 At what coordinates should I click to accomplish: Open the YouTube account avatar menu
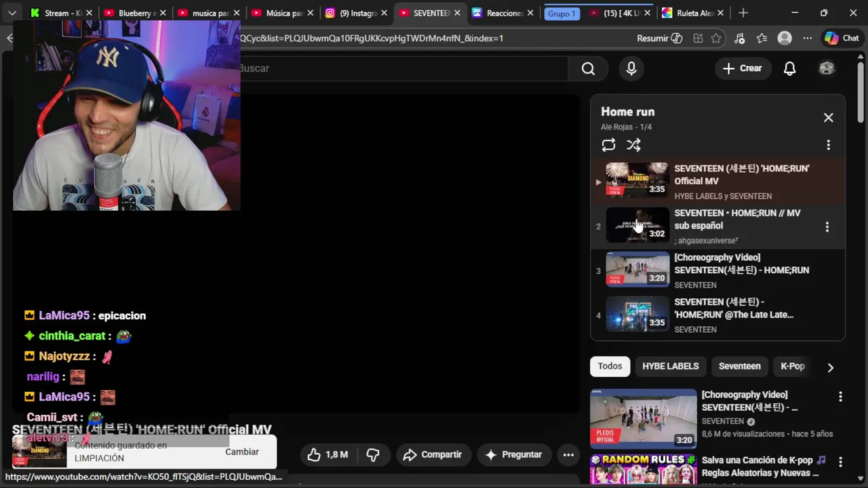click(x=827, y=68)
